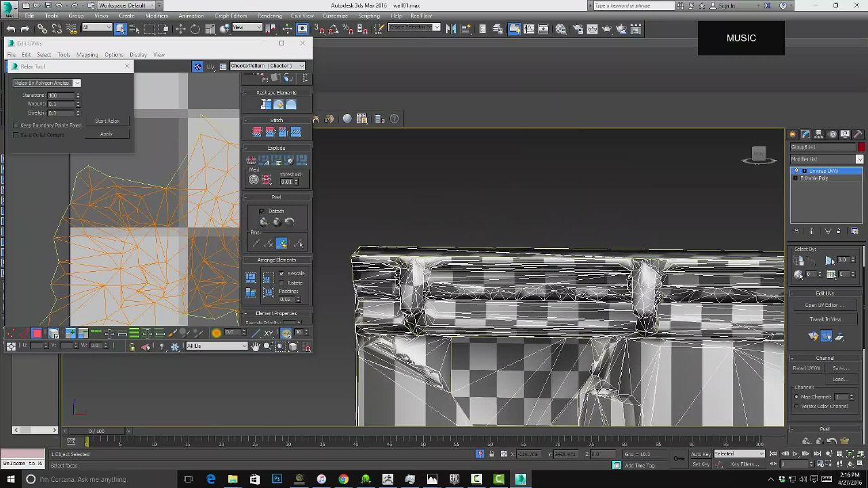868x488 pixels.
Task: Open the View reference coordinate dropdown
Action: 248,28
